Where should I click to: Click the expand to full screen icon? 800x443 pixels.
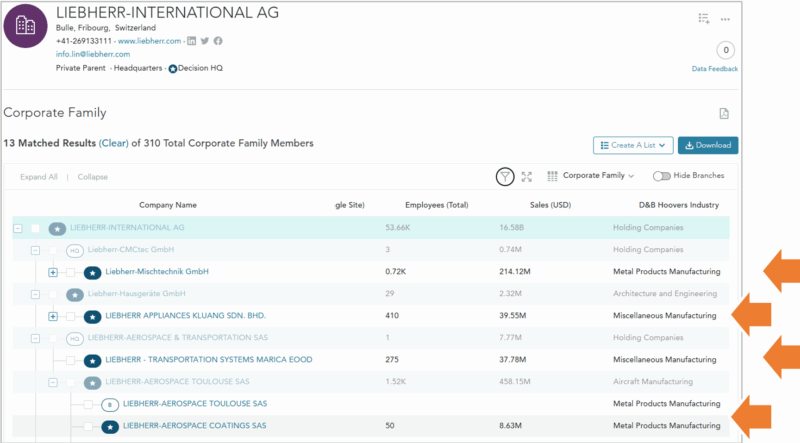pos(527,177)
